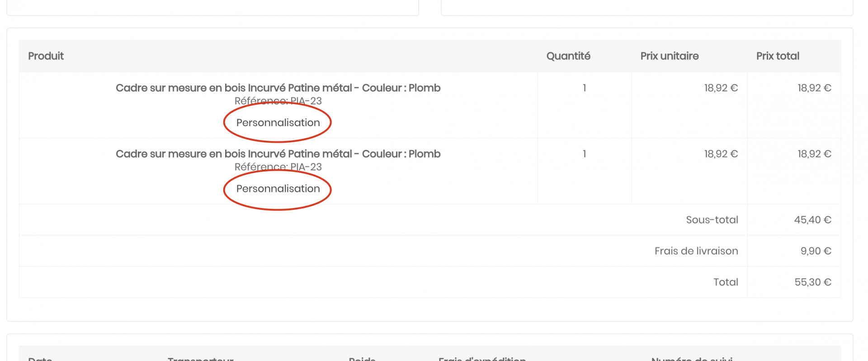
Task: Click the second row's 18,92 € total price
Action: (815, 154)
